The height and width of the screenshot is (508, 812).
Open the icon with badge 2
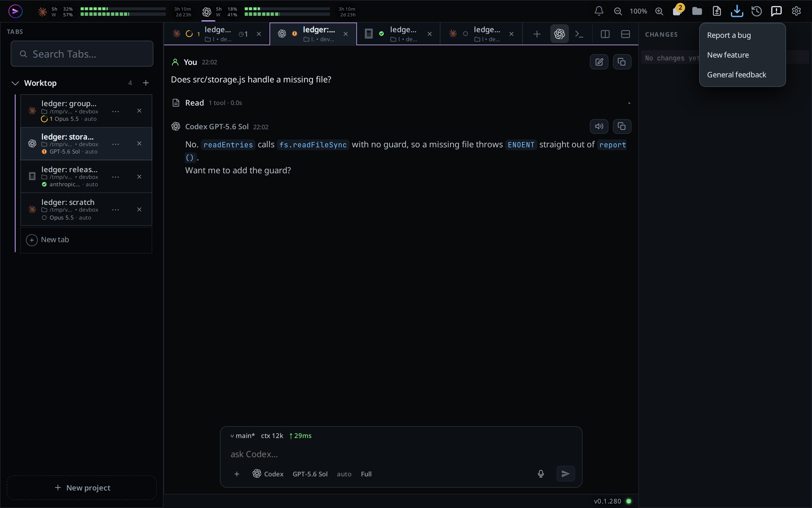pyautogui.click(x=678, y=11)
